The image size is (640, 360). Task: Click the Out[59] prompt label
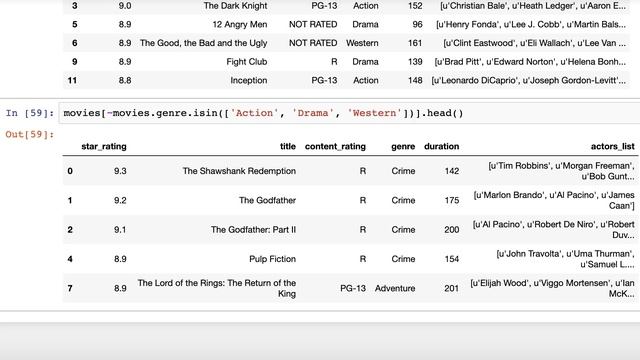[x=29, y=134]
